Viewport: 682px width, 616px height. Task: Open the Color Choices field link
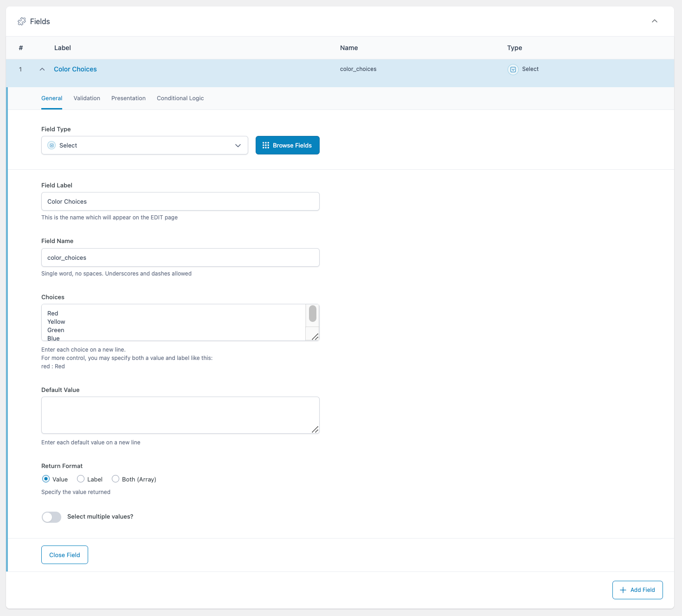(x=75, y=69)
